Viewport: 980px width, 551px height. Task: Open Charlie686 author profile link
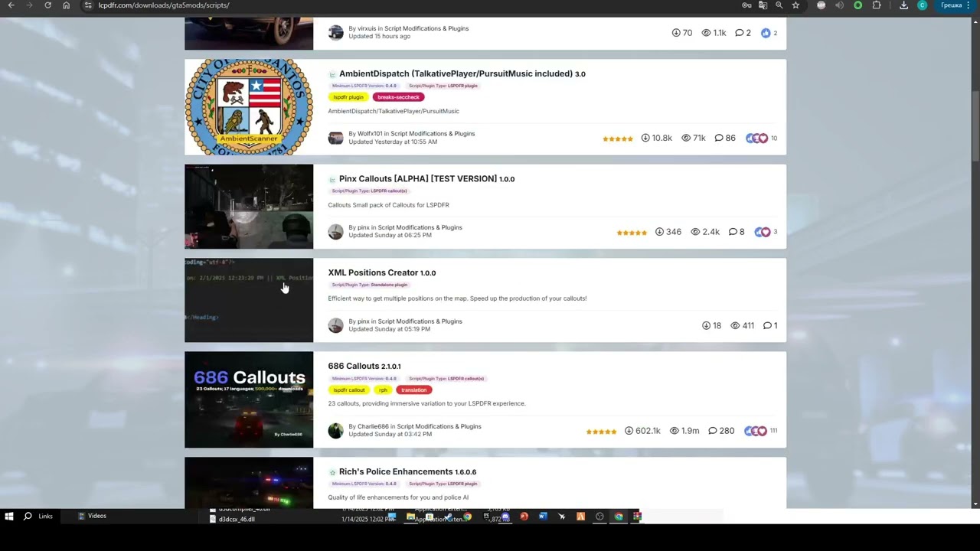(x=373, y=426)
